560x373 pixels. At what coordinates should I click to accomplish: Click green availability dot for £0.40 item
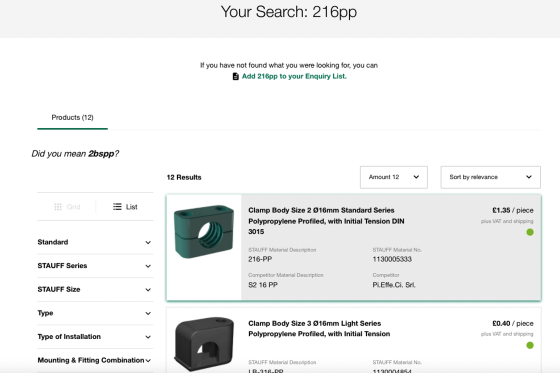tap(530, 345)
